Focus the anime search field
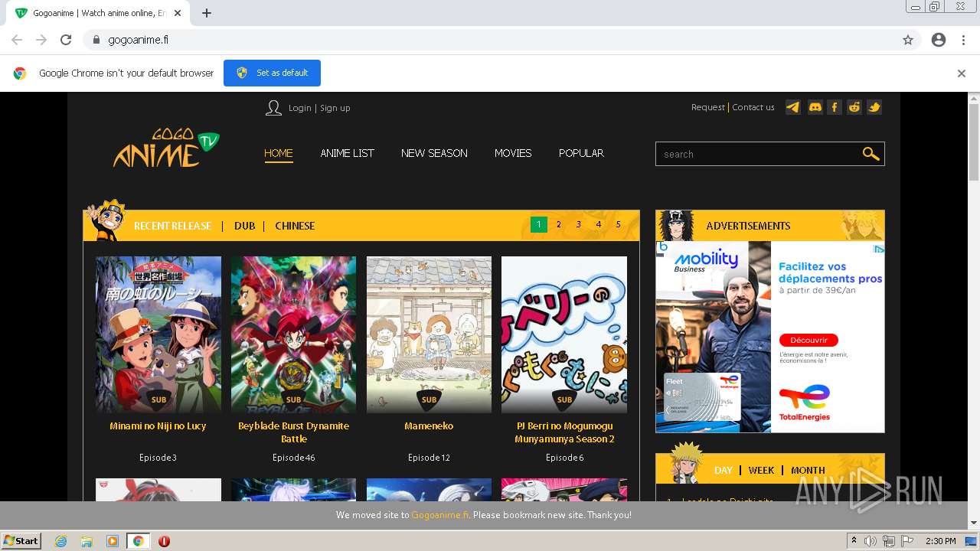980x551 pixels. coord(758,154)
